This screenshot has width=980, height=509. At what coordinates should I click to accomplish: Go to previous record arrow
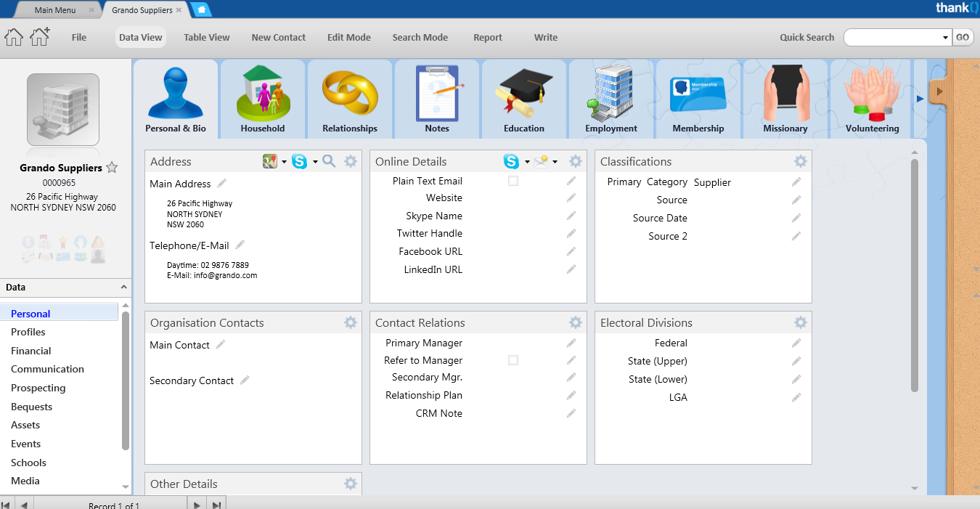pyautogui.click(x=24, y=504)
